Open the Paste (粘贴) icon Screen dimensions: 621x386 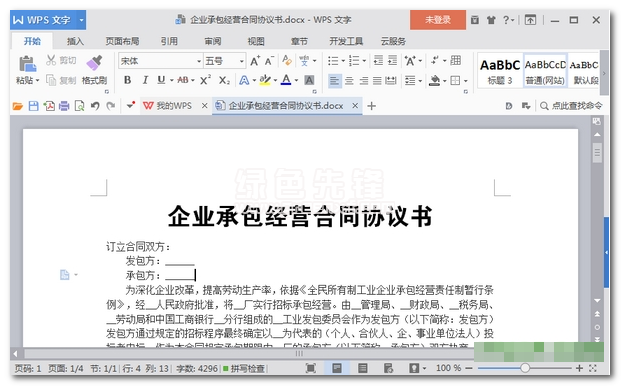pyautogui.click(x=27, y=64)
